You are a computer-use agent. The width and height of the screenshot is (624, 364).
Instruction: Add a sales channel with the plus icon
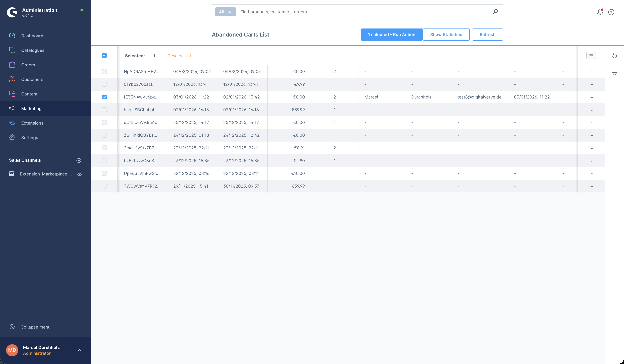[x=79, y=160]
